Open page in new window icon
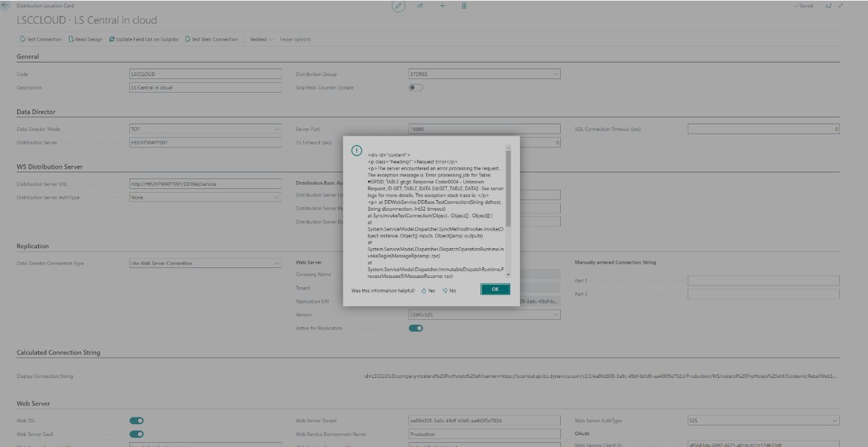The width and height of the screenshot is (868, 447). 829,6
